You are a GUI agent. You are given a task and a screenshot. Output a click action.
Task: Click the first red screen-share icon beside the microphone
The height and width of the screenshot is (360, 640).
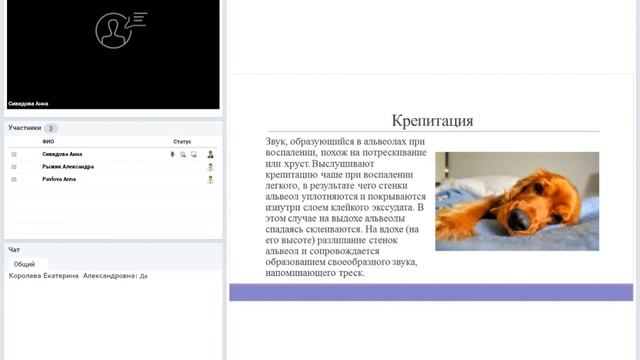point(183,154)
